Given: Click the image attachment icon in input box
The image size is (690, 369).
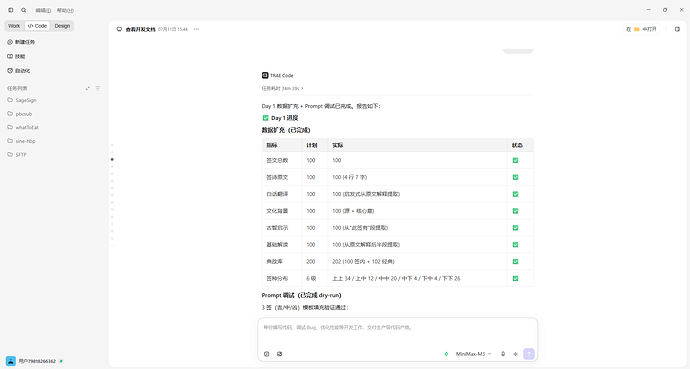Looking at the screenshot, I should point(279,354).
